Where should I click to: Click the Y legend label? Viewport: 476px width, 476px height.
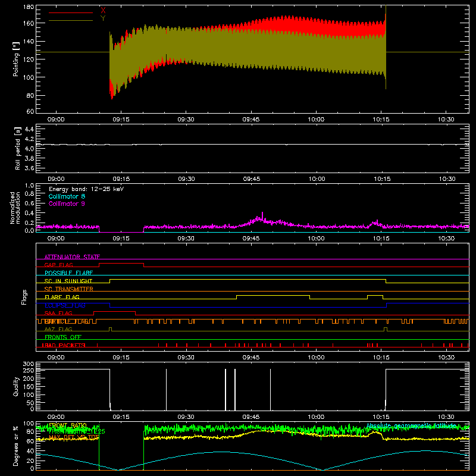(103, 18)
